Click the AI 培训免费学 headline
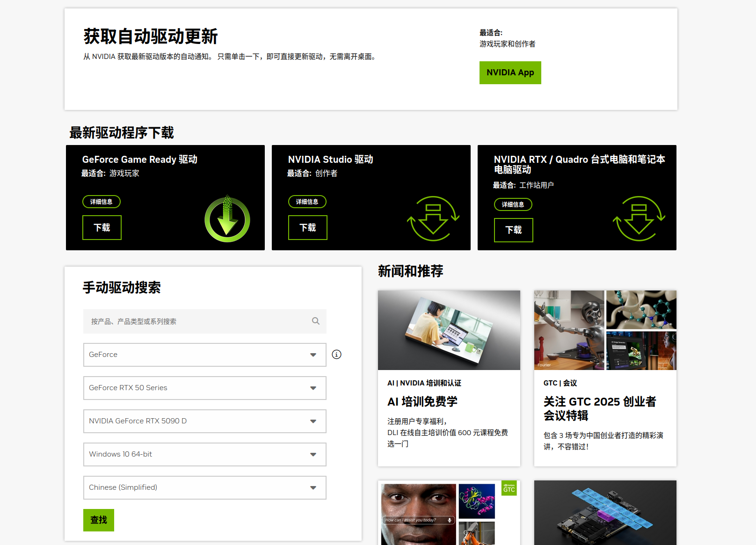This screenshot has height=545, width=756. 422,401
